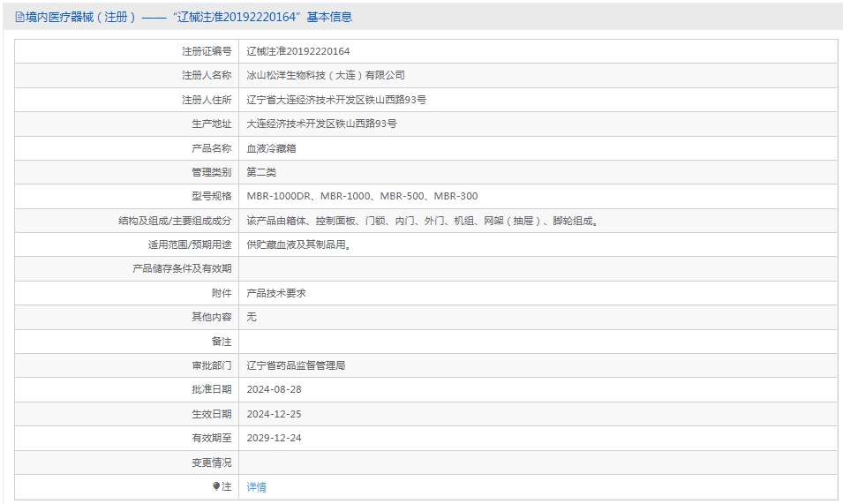
Task: Select the 无 value in 其他内容 row
Action: pos(252,317)
